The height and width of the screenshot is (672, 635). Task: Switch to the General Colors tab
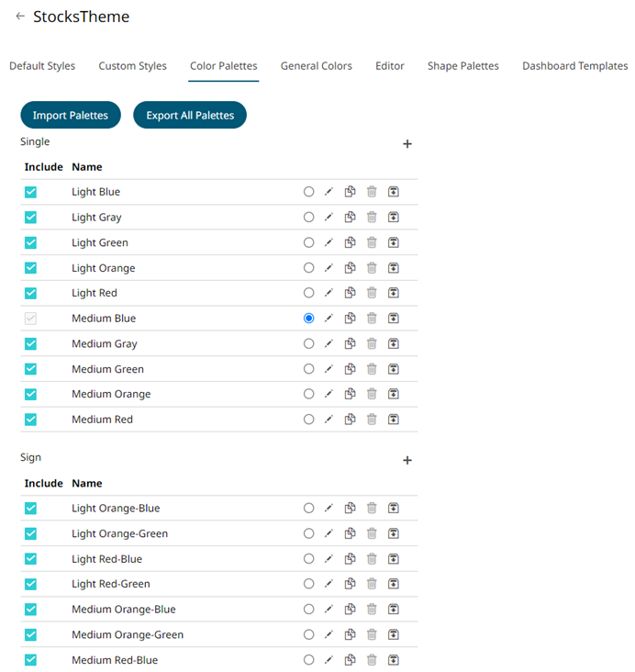[x=316, y=66]
